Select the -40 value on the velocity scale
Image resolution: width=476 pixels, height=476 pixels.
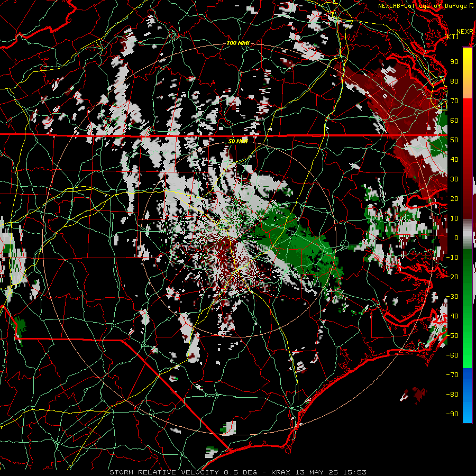pyautogui.click(x=452, y=316)
